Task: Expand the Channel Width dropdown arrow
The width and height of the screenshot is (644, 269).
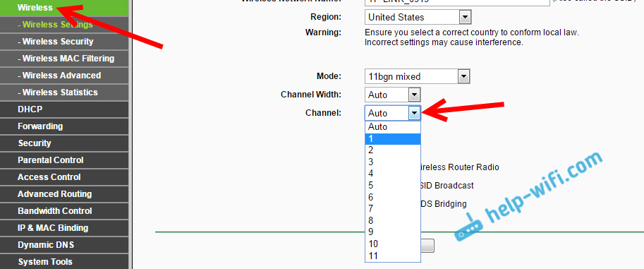Action: click(x=414, y=95)
